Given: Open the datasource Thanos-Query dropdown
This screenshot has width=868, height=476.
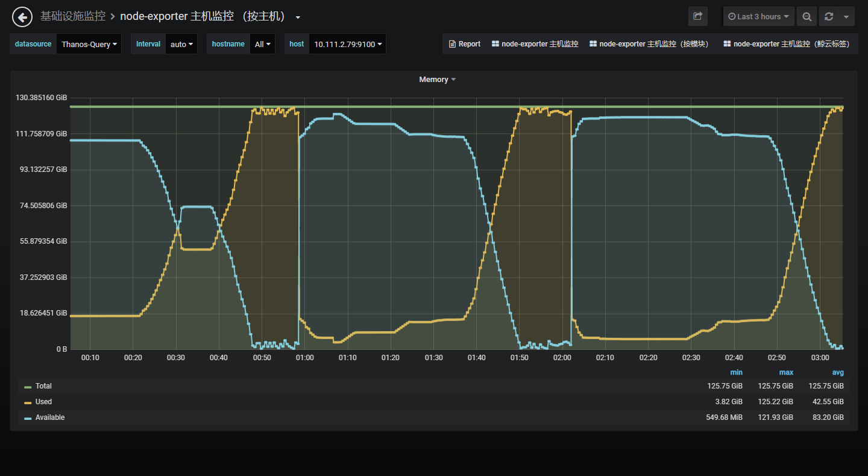Looking at the screenshot, I should pos(89,44).
